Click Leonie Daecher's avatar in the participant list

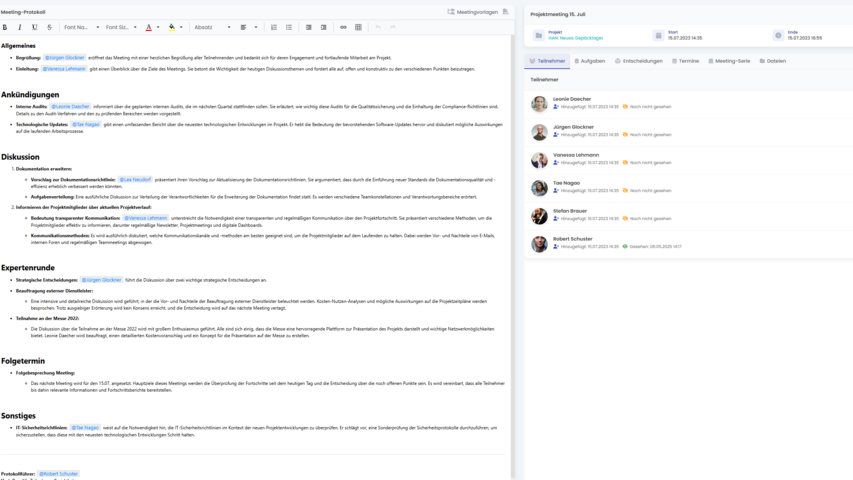pyautogui.click(x=539, y=104)
